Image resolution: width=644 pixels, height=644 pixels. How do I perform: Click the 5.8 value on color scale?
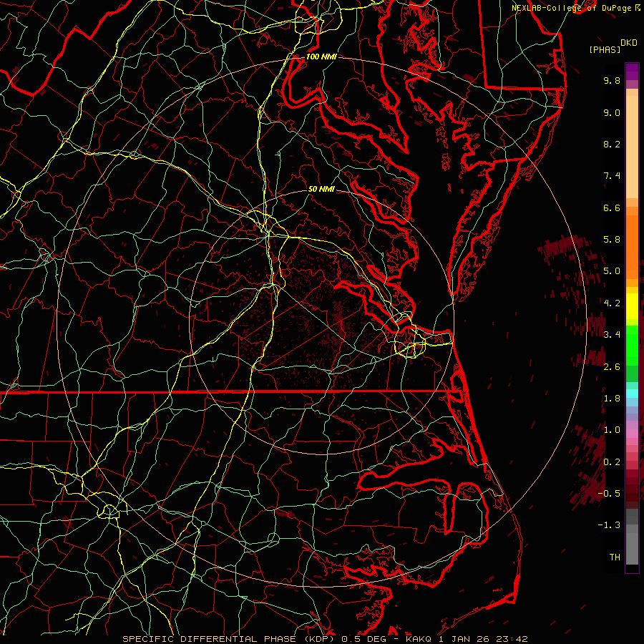[x=612, y=240]
